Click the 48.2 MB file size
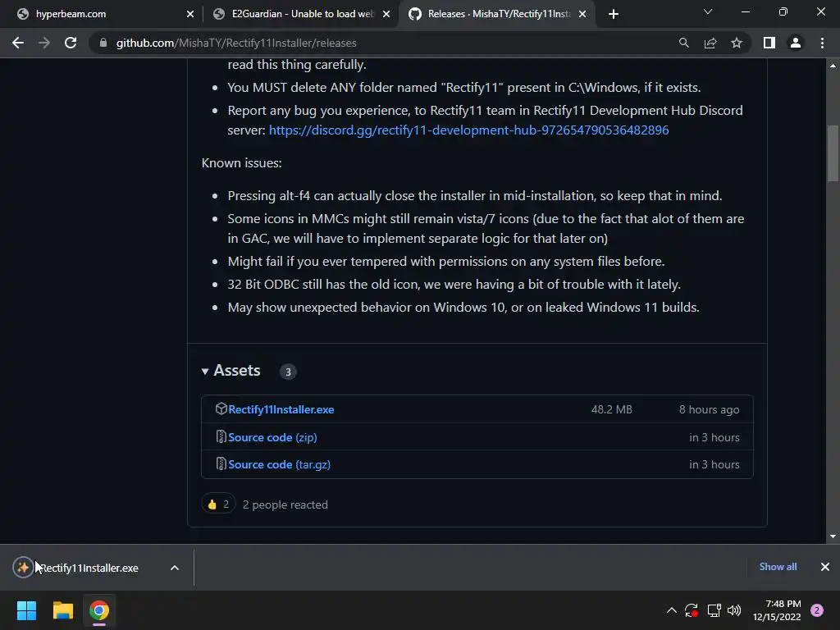 pyautogui.click(x=611, y=409)
